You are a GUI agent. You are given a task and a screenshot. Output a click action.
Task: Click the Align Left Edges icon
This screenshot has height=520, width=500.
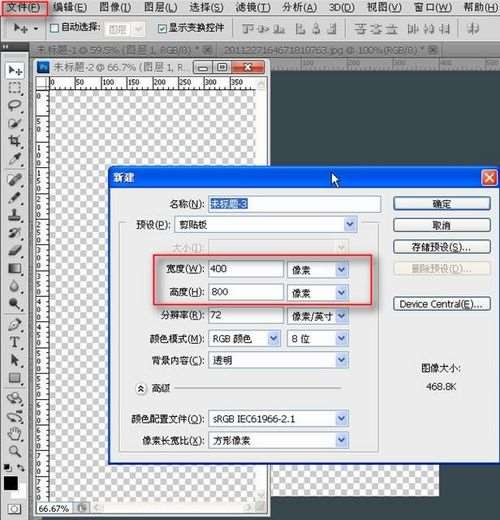300,29
